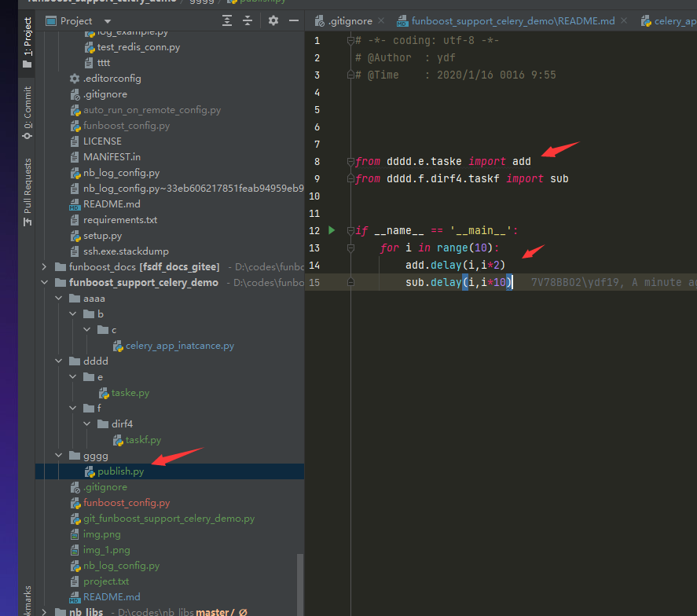
Task: Close the .gitignore tab
Action: click(381, 21)
